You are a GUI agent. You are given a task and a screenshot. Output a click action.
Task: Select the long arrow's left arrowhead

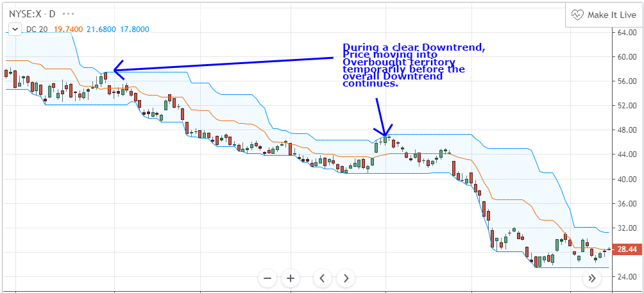[116, 70]
